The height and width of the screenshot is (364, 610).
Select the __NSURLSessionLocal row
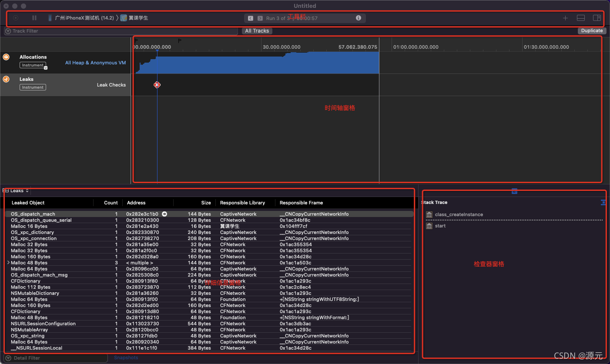[x=209, y=348]
